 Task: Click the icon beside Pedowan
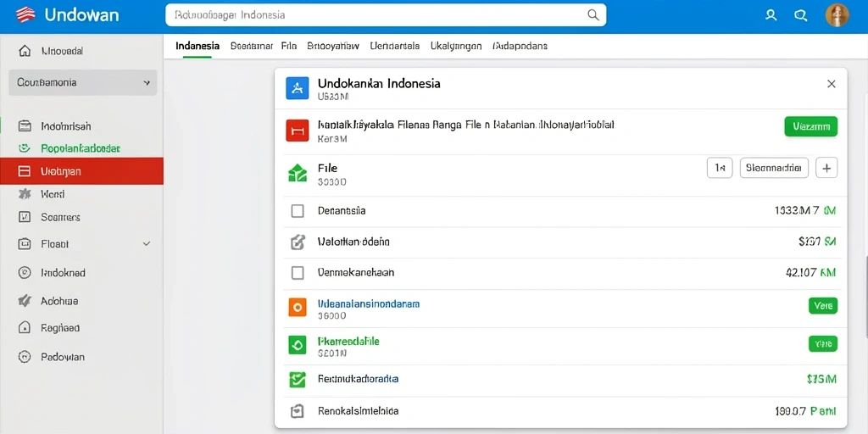tap(25, 357)
